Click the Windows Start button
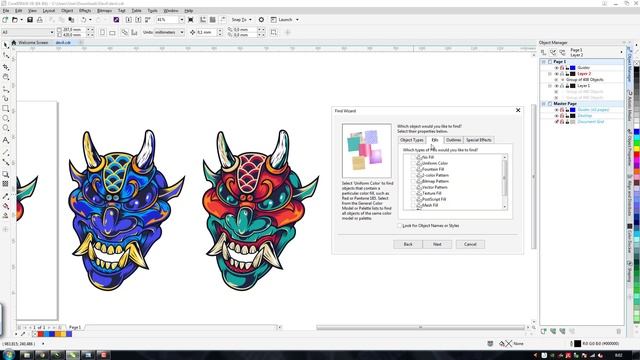The height and width of the screenshot is (360, 640). (x=9, y=355)
